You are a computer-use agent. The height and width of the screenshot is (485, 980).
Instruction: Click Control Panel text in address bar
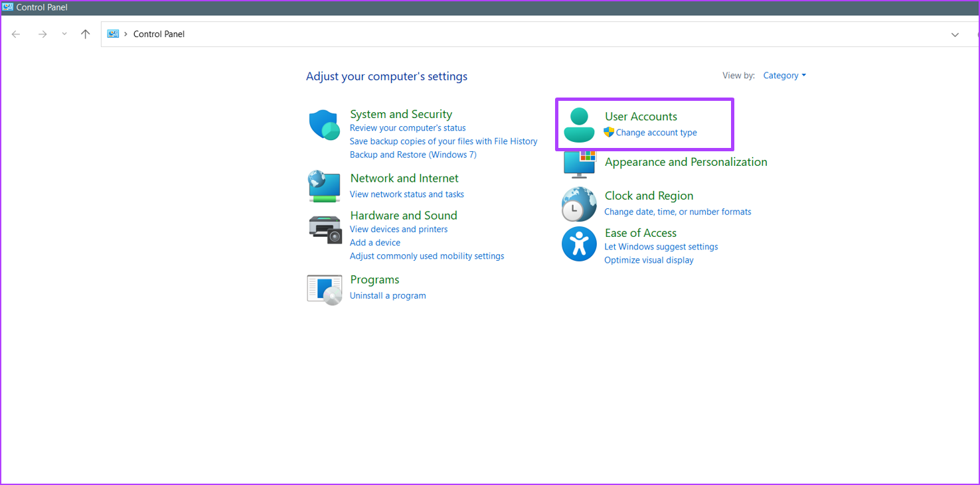tap(159, 35)
